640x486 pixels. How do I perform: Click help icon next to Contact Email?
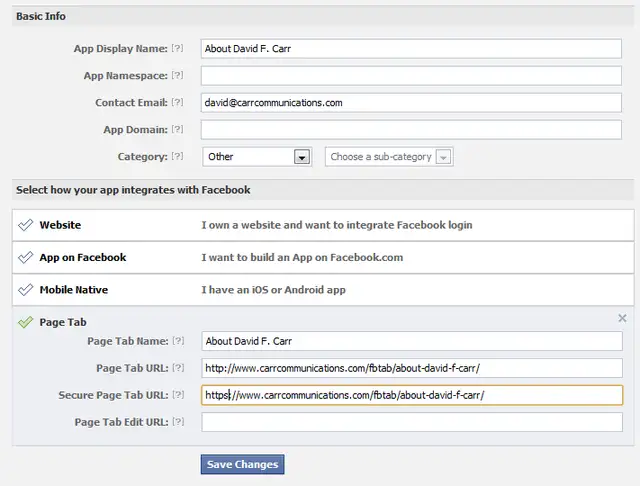click(x=177, y=102)
